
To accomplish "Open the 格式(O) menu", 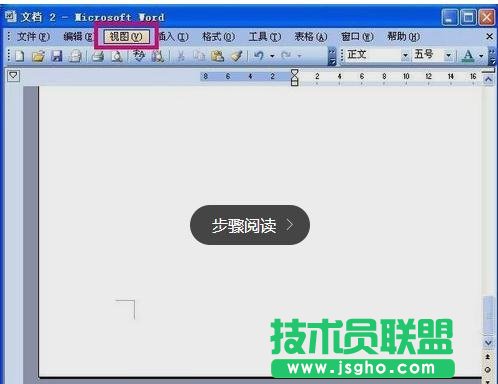I will pyautogui.click(x=218, y=36).
